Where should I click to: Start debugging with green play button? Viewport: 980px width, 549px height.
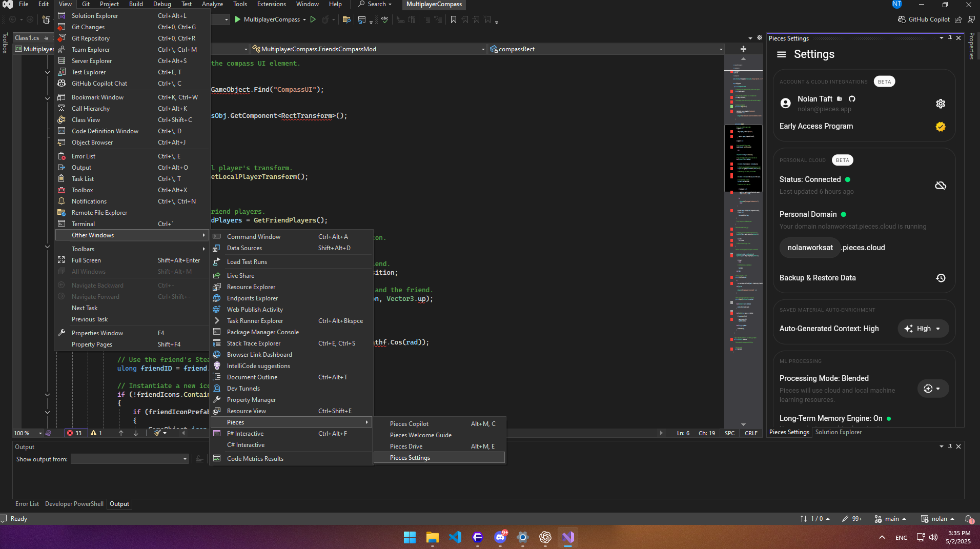(x=237, y=19)
